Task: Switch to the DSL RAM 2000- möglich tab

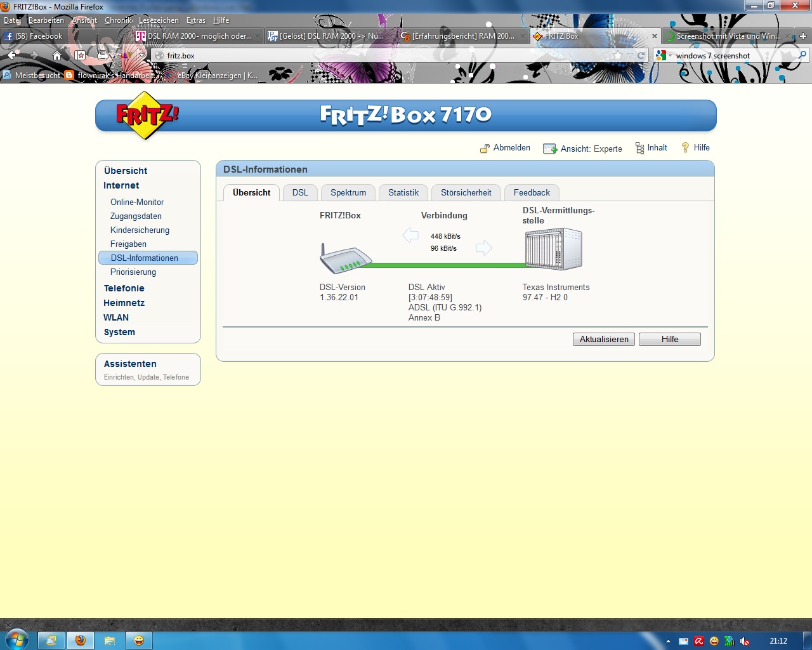Action: tap(199, 36)
